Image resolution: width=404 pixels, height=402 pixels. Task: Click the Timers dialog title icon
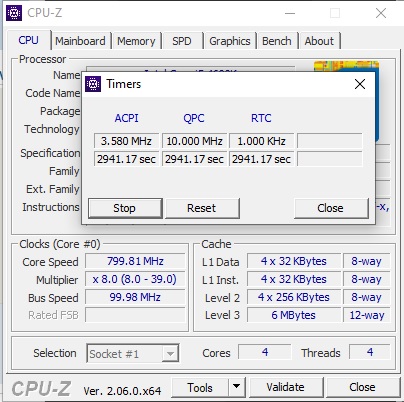coord(93,84)
